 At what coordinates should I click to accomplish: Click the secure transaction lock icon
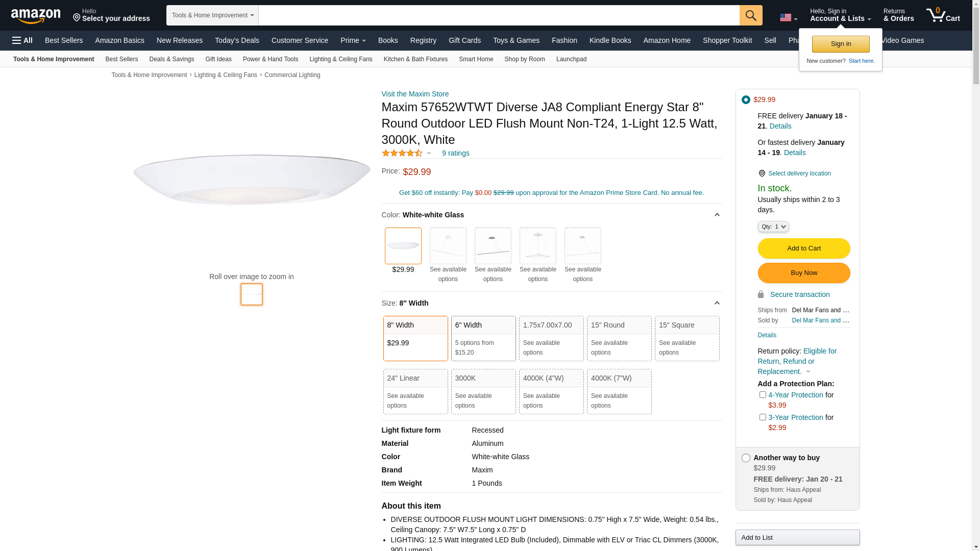(761, 294)
